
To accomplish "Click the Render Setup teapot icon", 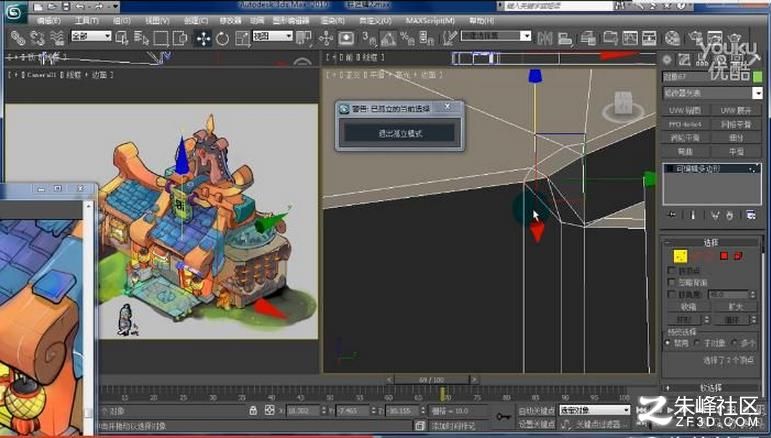I will 695,38.
